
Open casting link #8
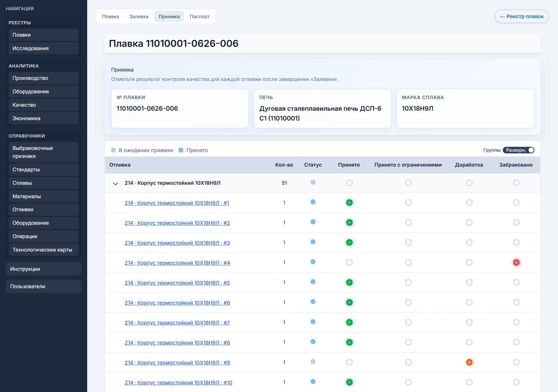(x=177, y=343)
